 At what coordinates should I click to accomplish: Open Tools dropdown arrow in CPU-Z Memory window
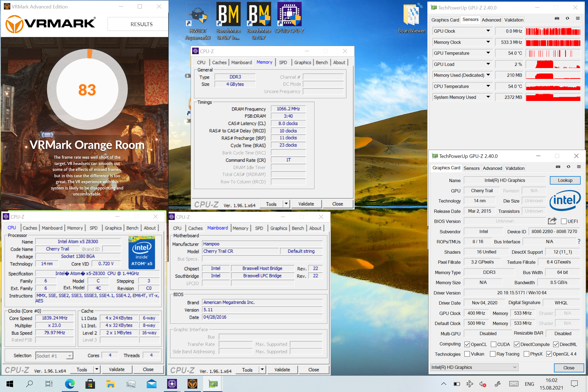click(286, 204)
